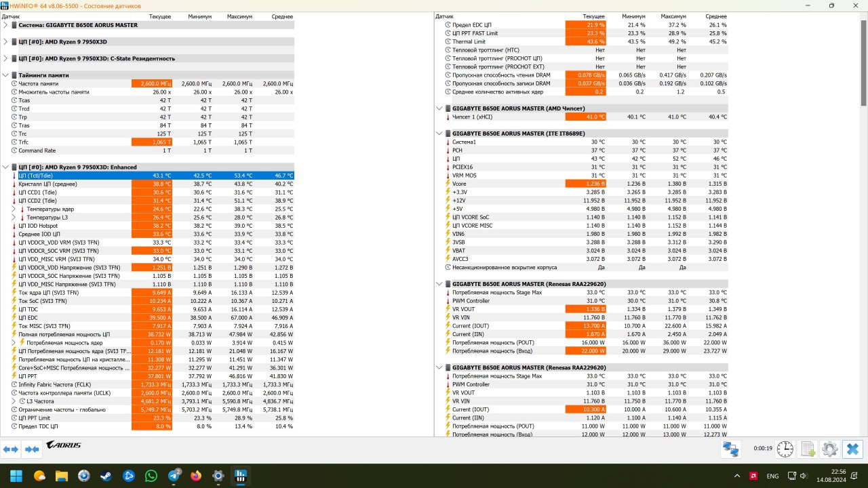Select the Пропускная способность чтения DRAM row
The height and width of the screenshot is (488, 868).
click(582, 75)
